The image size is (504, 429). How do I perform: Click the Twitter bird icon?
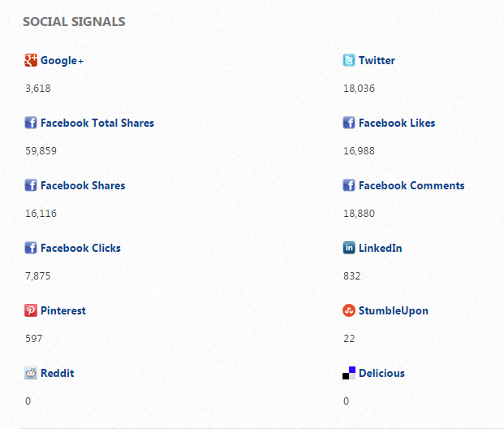(x=349, y=60)
